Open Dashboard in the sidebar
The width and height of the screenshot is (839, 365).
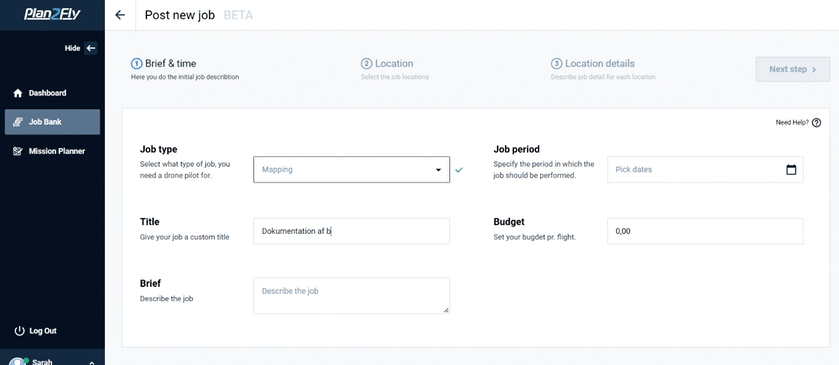coord(52,93)
